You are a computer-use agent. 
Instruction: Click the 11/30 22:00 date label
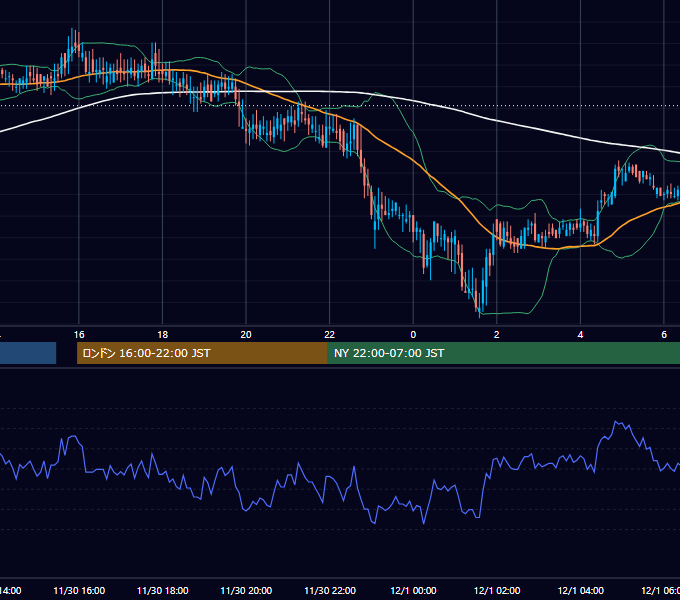click(330, 590)
